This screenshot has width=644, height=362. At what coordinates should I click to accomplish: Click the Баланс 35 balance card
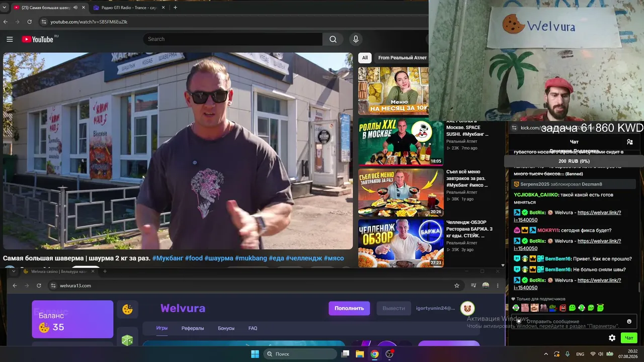click(x=72, y=319)
